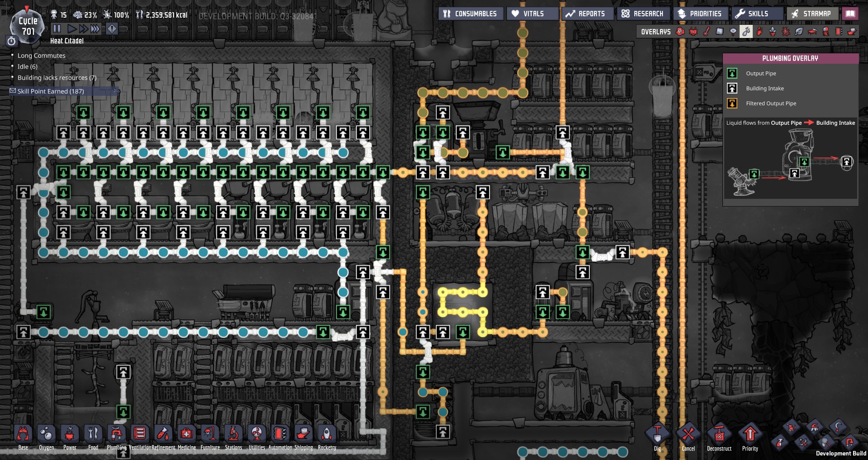This screenshot has height=460, width=868.
Task: Click the Skill Point Earned message
Action: tap(51, 91)
